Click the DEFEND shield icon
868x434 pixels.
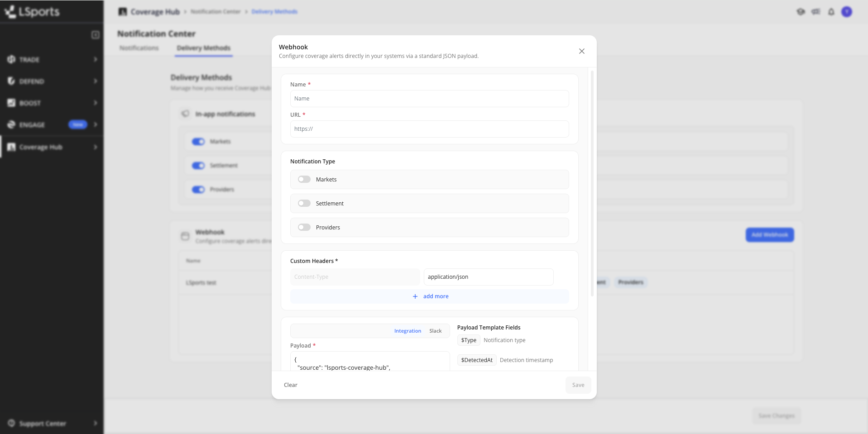click(x=11, y=81)
